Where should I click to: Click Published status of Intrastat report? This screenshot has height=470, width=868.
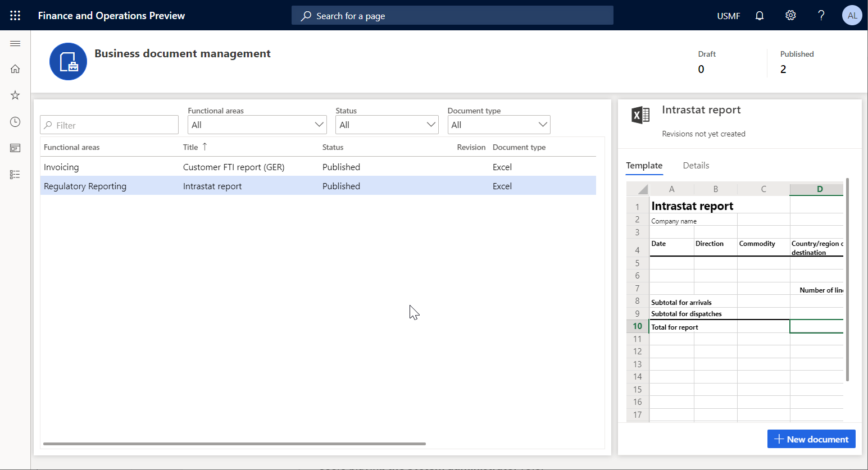click(x=341, y=186)
